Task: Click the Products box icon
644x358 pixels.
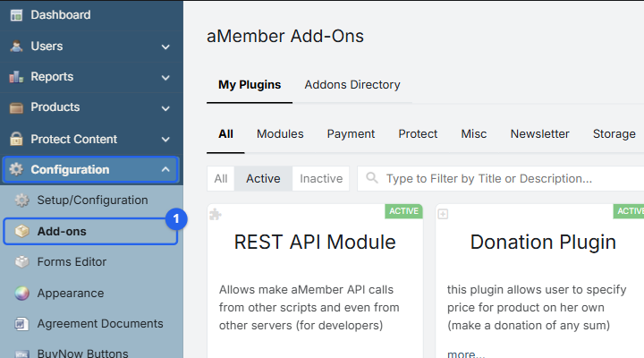Action: click(16, 107)
